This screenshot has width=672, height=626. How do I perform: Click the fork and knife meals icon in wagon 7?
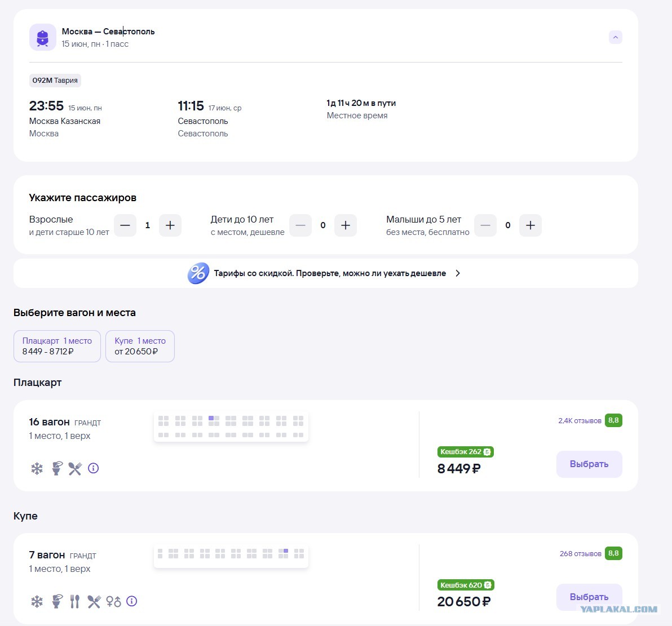[75, 602]
